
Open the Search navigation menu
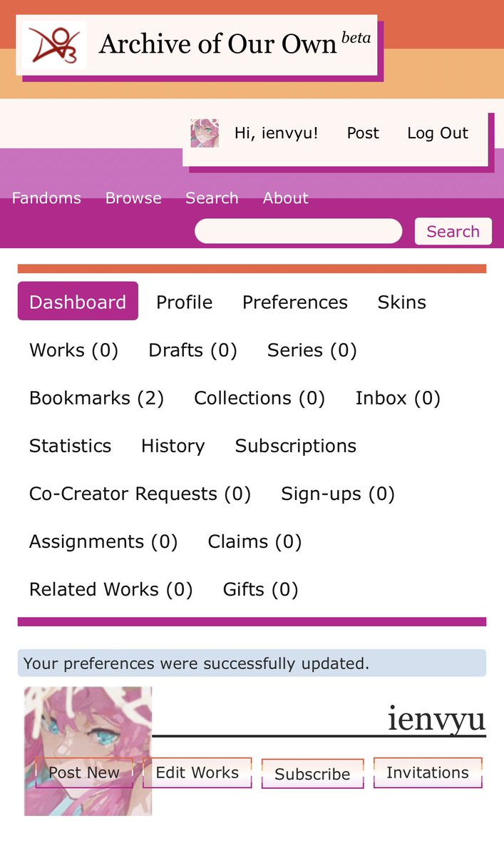[212, 198]
